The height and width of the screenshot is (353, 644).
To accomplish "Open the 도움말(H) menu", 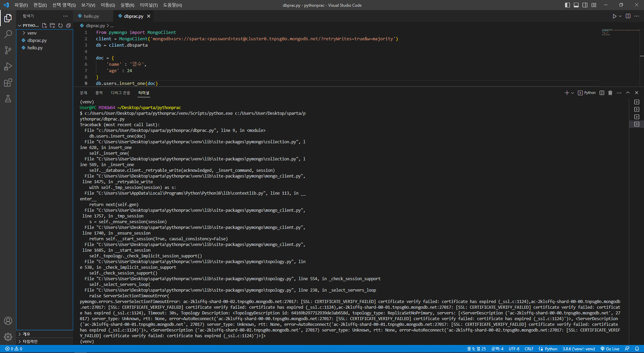I will click(172, 5).
